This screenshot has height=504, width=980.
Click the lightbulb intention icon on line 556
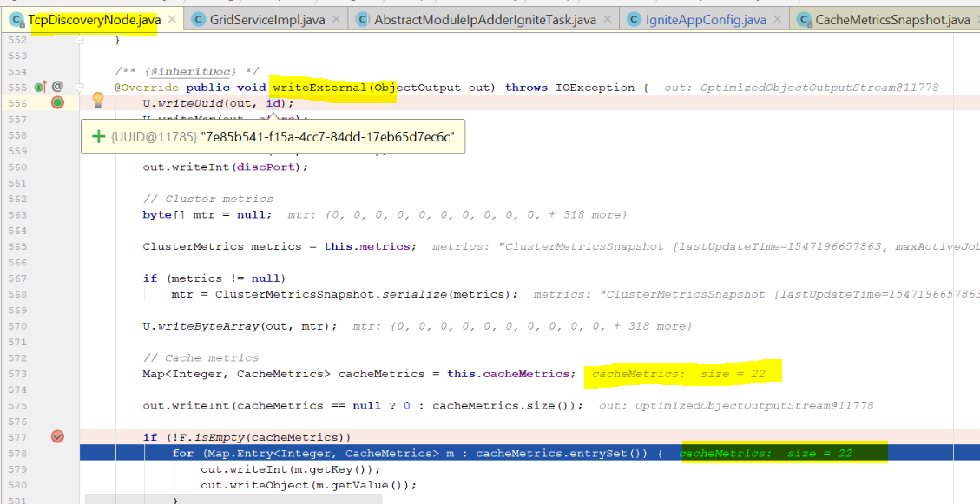point(98,101)
